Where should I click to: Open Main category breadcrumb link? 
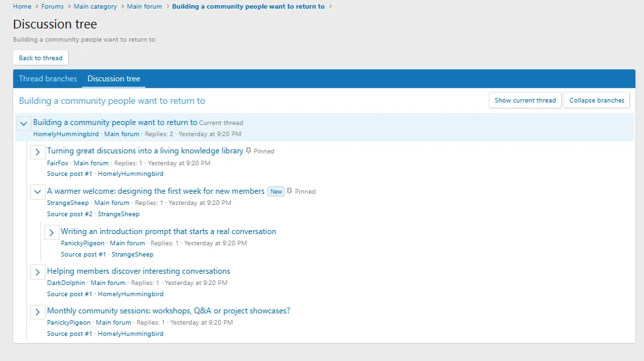95,7
